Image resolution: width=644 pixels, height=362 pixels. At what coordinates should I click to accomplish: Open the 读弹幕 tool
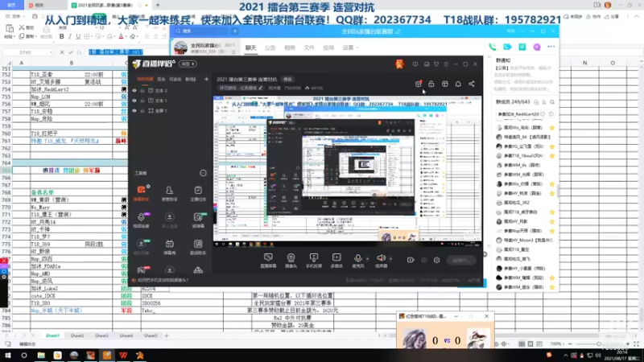tap(198, 220)
